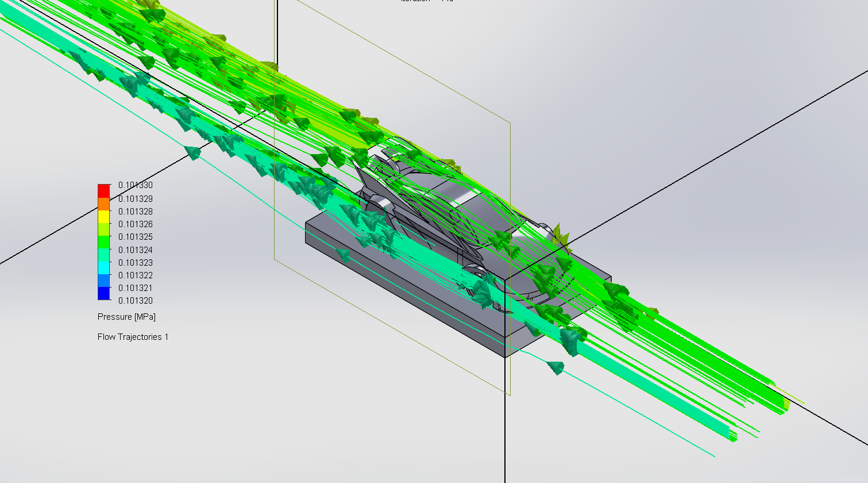Image resolution: width=868 pixels, height=483 pixels.
Task: Click the pure yellow segment of the pressure legend
Action: point(104,217)
